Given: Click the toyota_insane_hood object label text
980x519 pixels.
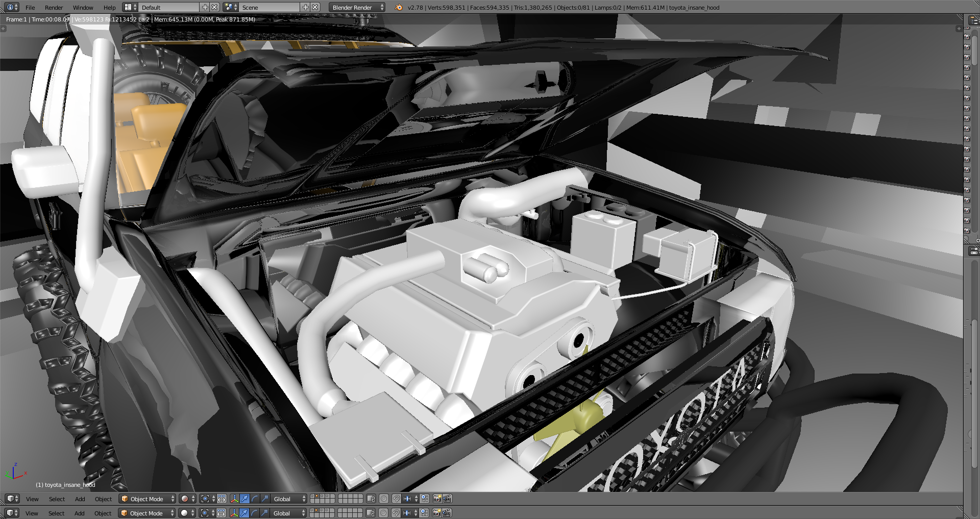Looking at the screenshot, I should pyautogui.click(x=65, y=485).
